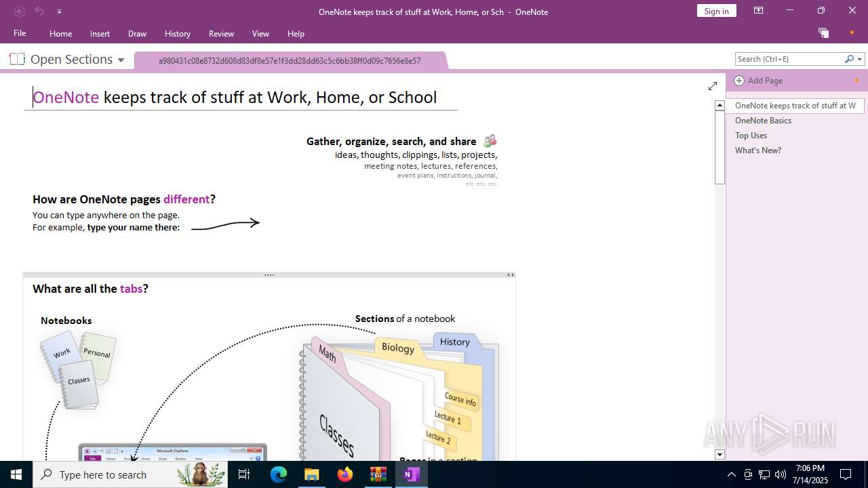The width and height of the screenshot is (868, 488).
Task: Click into the Search (Ctrl+E) box
Action: pyautogui.click(x=789, y=59)
